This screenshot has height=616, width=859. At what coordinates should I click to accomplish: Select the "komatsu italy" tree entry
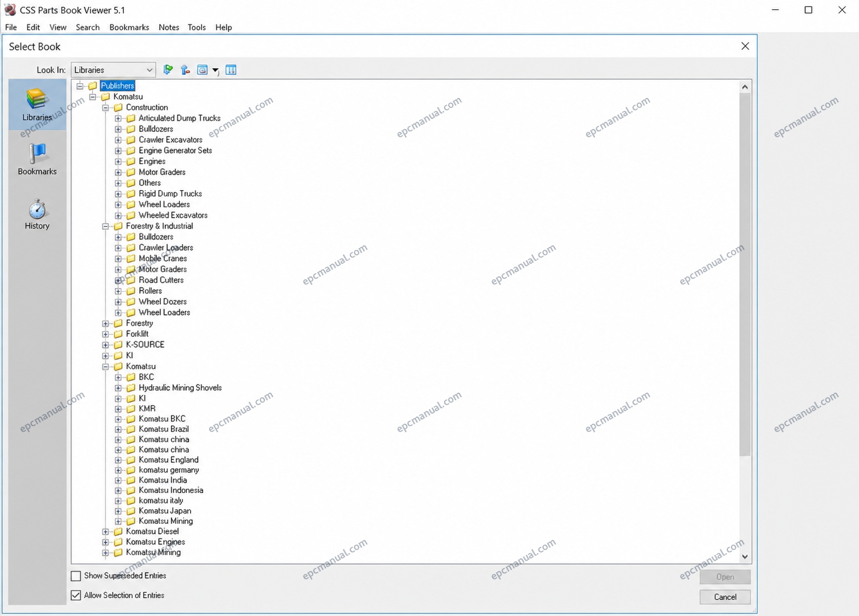tap(161, 501)
